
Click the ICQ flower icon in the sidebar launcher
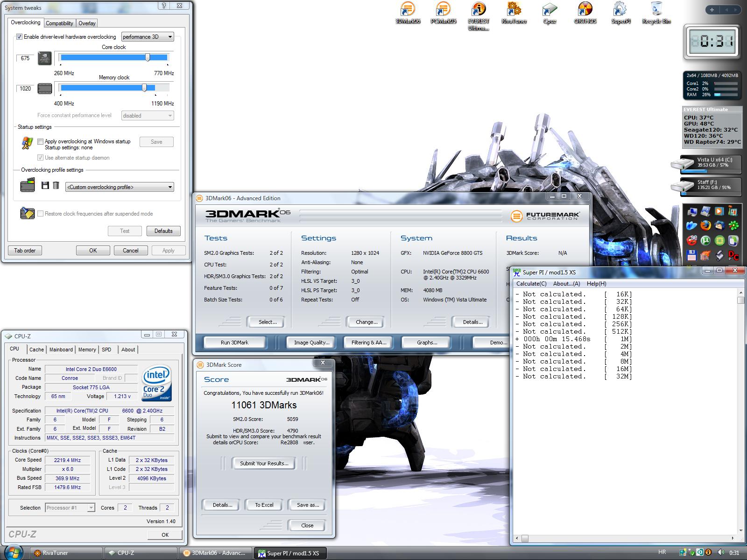[733, 226]
